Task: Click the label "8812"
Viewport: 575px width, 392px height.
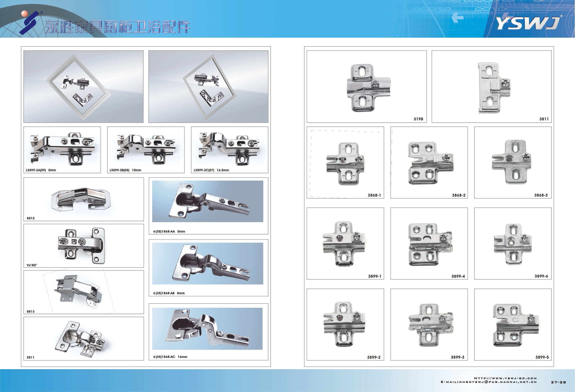Action: [x=31, y=218]
